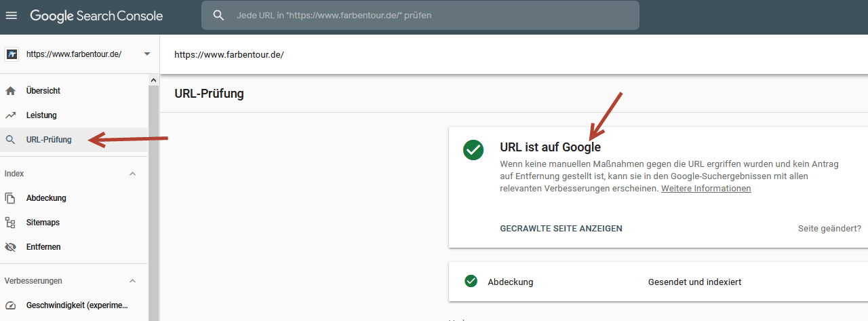Click the URL-Prüfung page heading
The height and width of the screenshot is (321, 868).
click(x=209, y=94)
